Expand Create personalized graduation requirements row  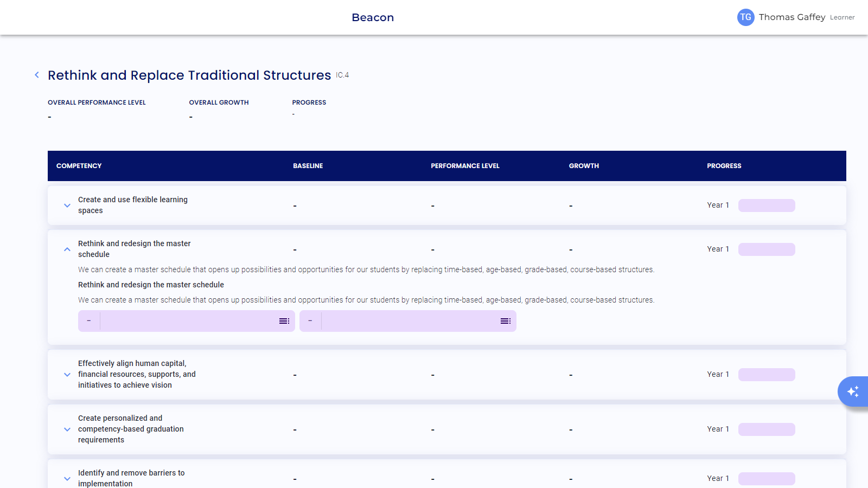(x=67, y=429)
